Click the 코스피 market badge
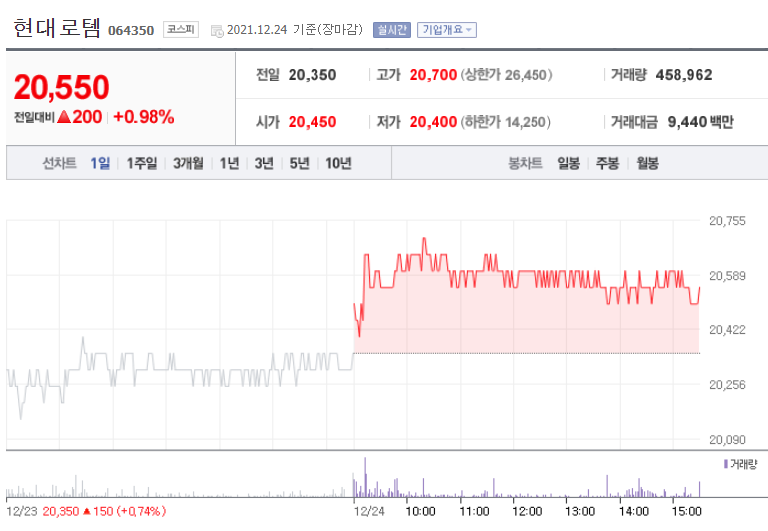This screenshot has width=768, height=531. point(181,29)
